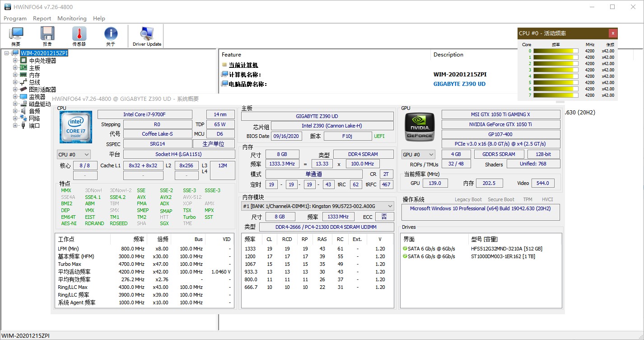Open the CPU #0 selector dropdown
Screen dimensions: 644x340
74,155
